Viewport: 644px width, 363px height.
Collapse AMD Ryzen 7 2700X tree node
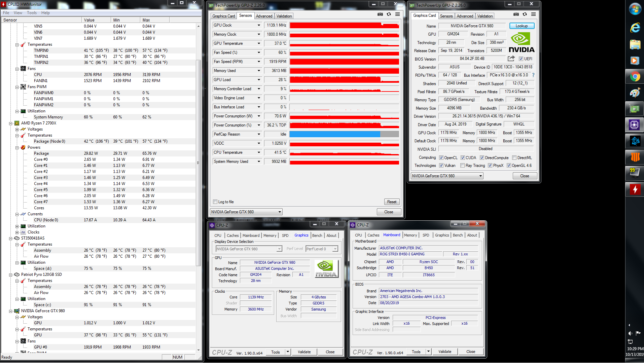click(x=11, y=123)
